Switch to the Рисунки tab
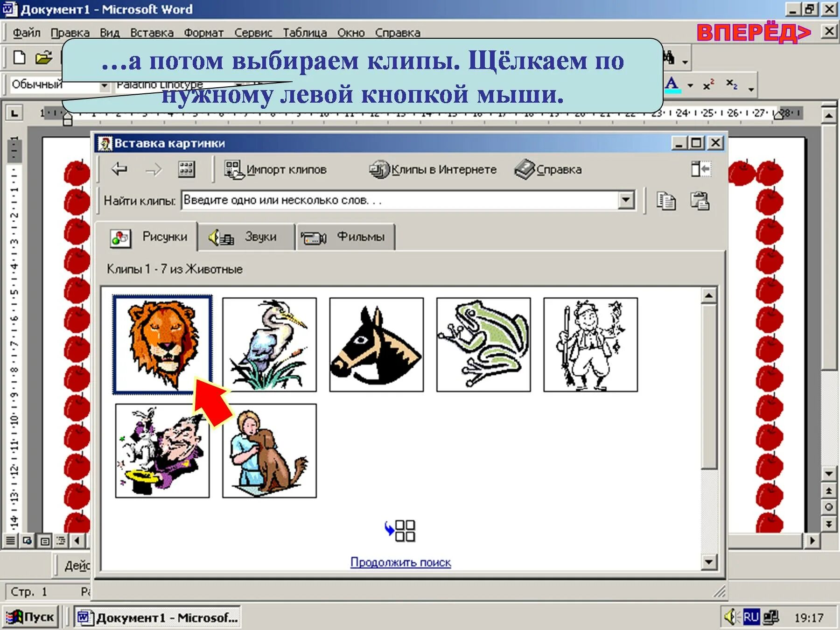This screenshot has width=840, height=630. 148,237
